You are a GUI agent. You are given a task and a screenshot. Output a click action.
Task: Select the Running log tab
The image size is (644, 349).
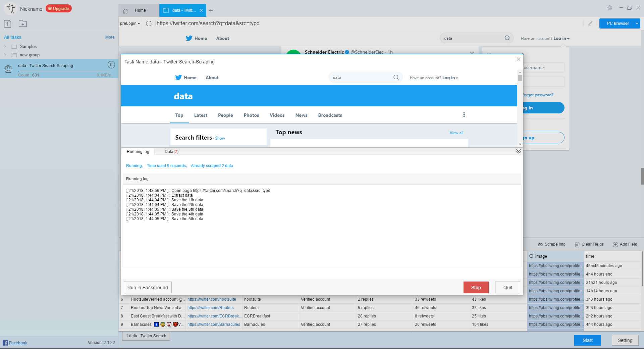click(138, 152)
